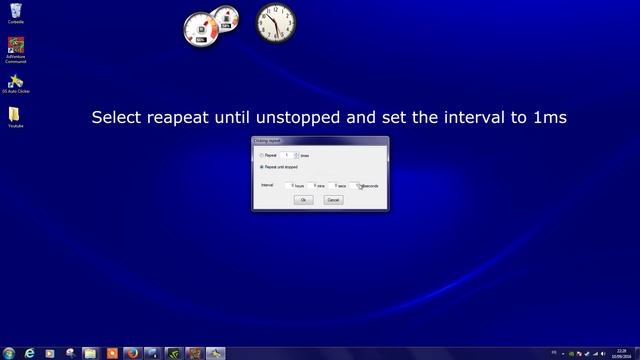The height and width of the screenshot is (360, 640).
Task: Select the Youtube folder on desktop
Action: [x=16, y=118]
